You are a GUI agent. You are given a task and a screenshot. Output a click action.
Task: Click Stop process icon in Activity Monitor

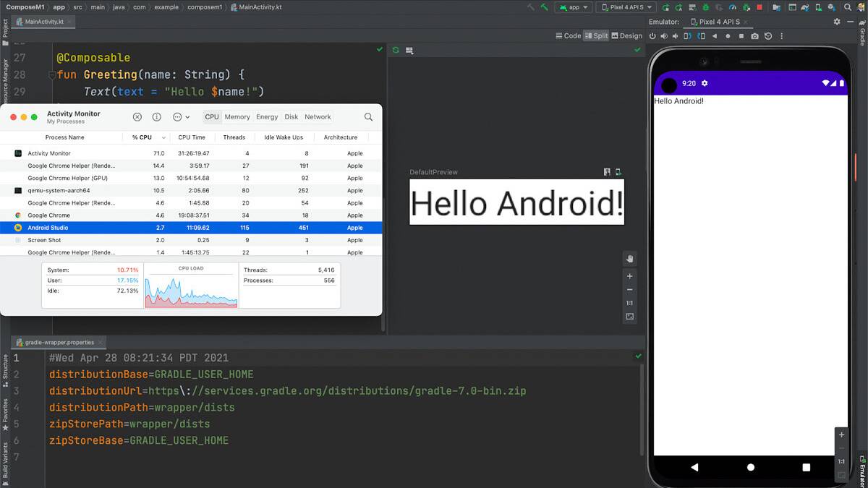137,117
